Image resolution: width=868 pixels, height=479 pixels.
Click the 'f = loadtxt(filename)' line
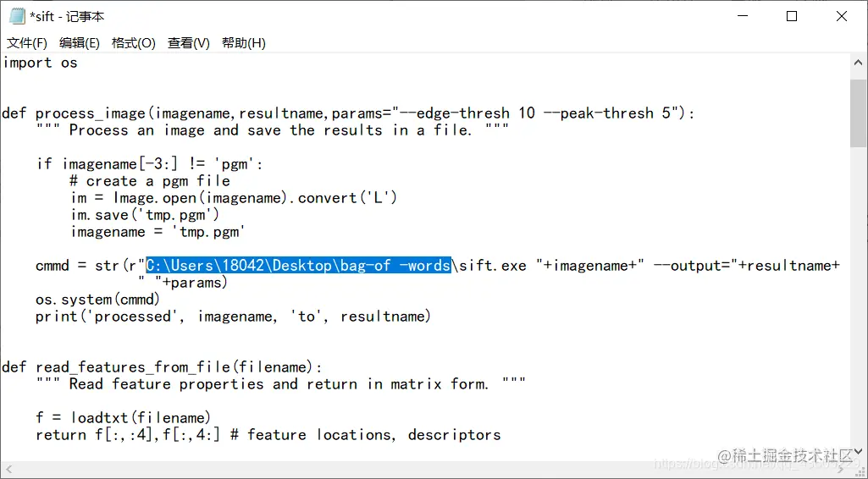coord(124,417)
